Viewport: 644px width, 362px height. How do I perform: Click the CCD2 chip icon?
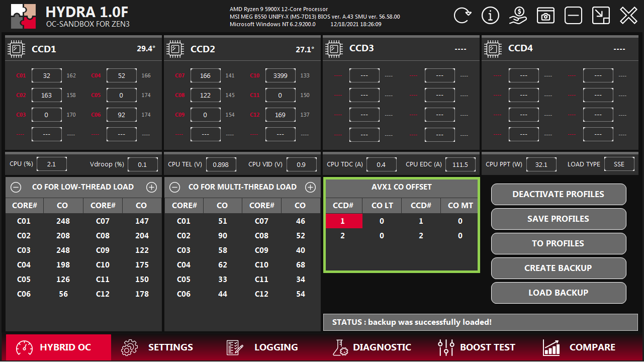(175, 49)
